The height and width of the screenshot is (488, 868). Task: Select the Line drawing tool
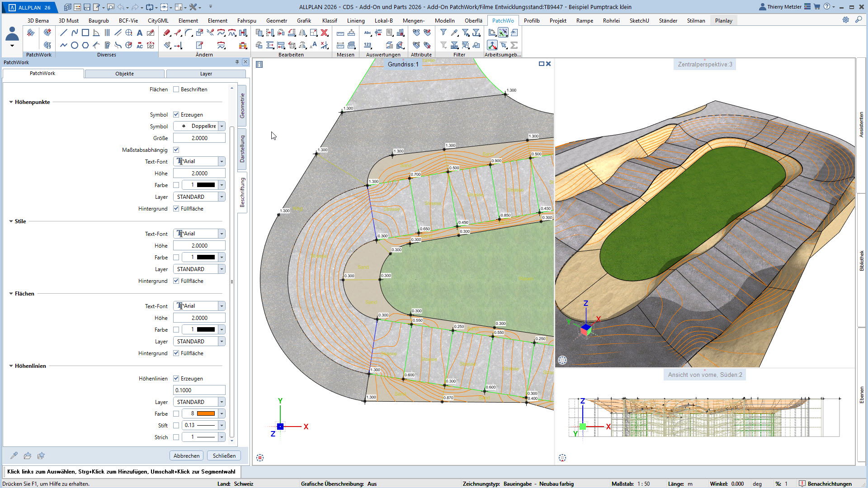(63, 33)
